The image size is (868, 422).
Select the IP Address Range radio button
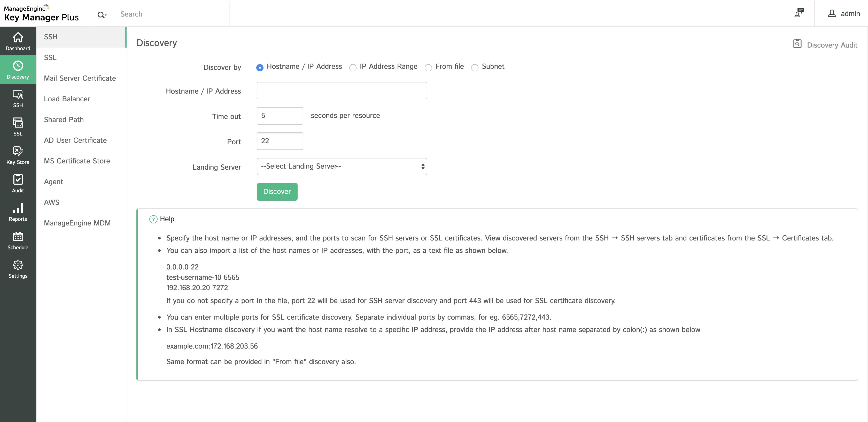tap(353, 67)
